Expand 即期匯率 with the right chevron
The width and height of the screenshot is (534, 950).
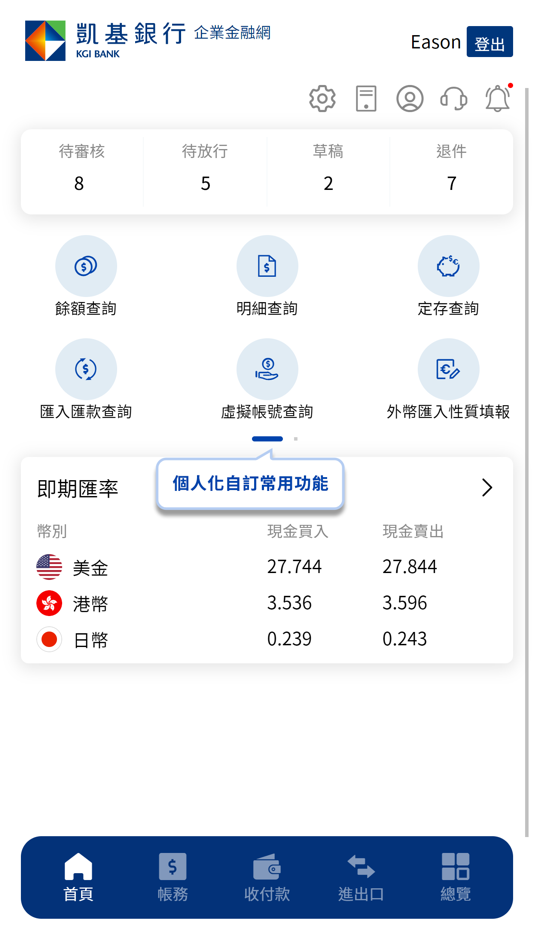click(487, 488)
